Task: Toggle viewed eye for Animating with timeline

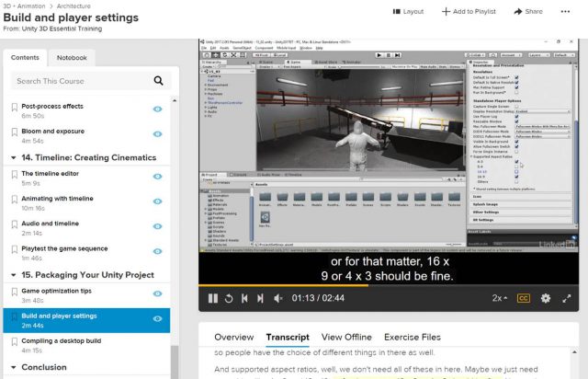Action: pyautogui.click(x=157, y=201)
